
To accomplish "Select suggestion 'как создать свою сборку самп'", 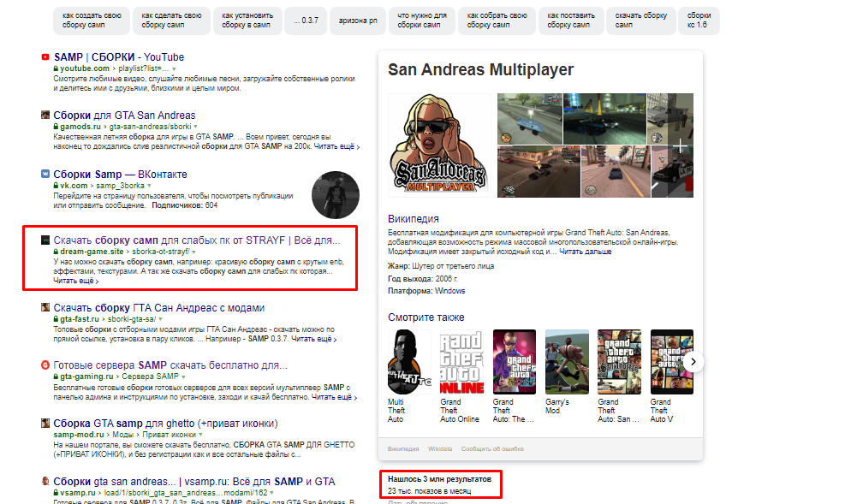I will (92, 21).
